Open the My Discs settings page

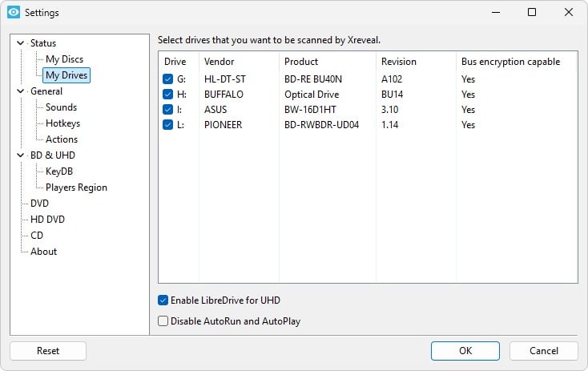coord(65,59)
